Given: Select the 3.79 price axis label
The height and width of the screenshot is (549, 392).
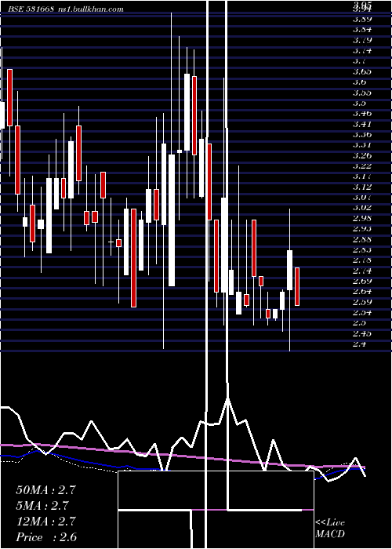Looking at the screenshot, I should pyautogui.click(x=362, y=40).
